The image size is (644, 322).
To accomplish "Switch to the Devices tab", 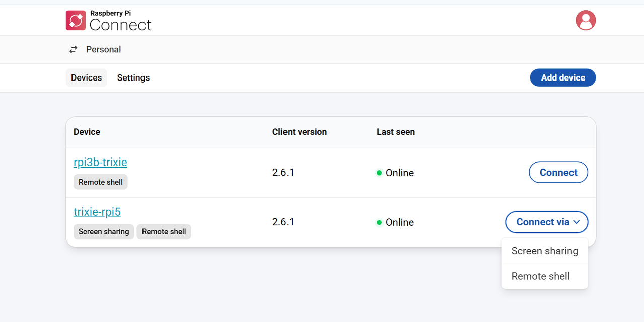I will (87, 77).
